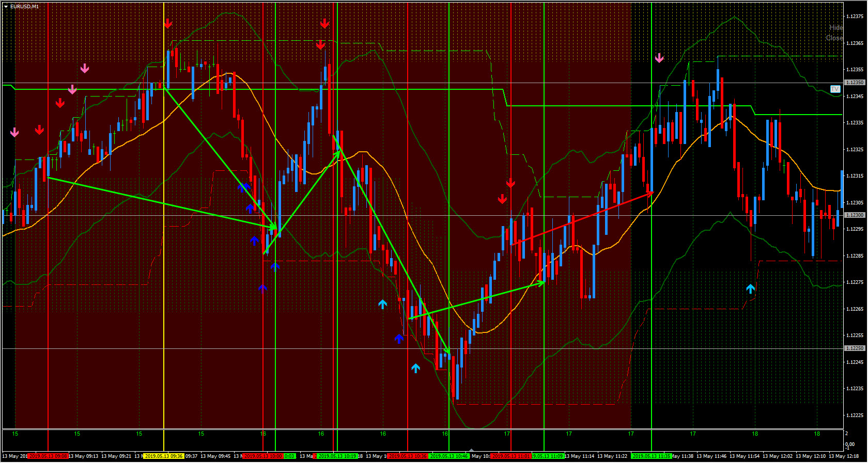Select the red 2019.05.13 11:01 time marker
Screen dimensions: 868x463
[511, 456]
